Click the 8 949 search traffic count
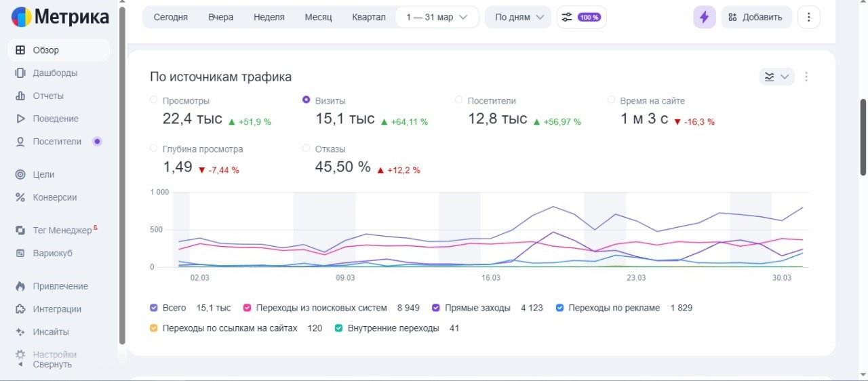 408,308
